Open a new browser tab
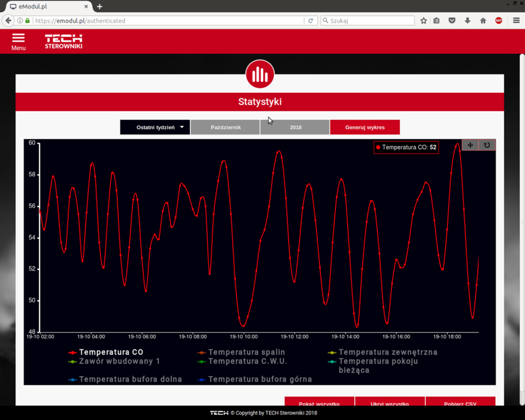525x420 pixels. [100, 7]
